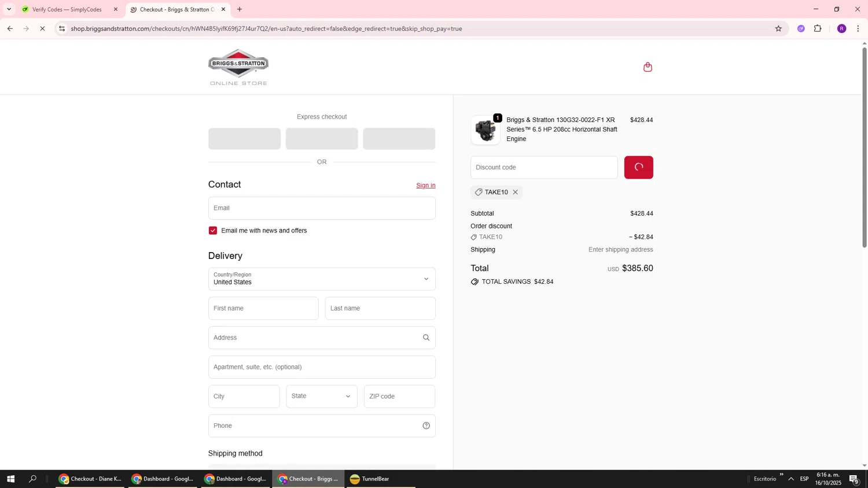Click the Last name field

click(x=380, y=309)
